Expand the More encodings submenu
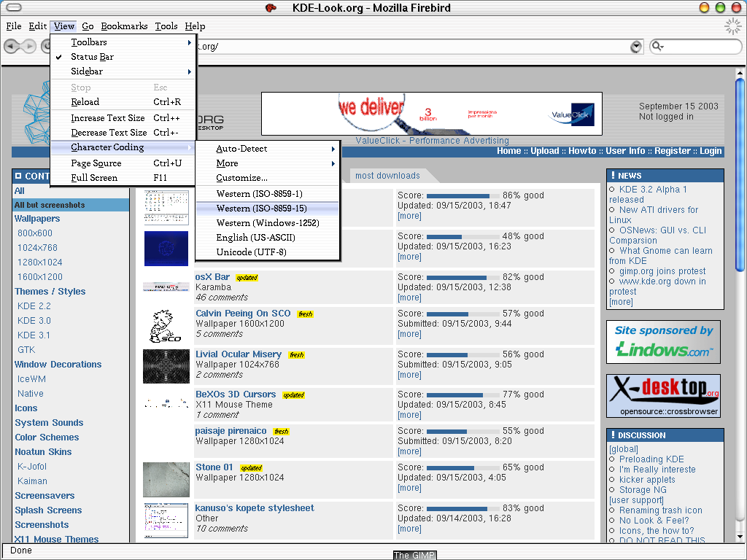Viewport: 747px width, 560px height. pos(268,163)
